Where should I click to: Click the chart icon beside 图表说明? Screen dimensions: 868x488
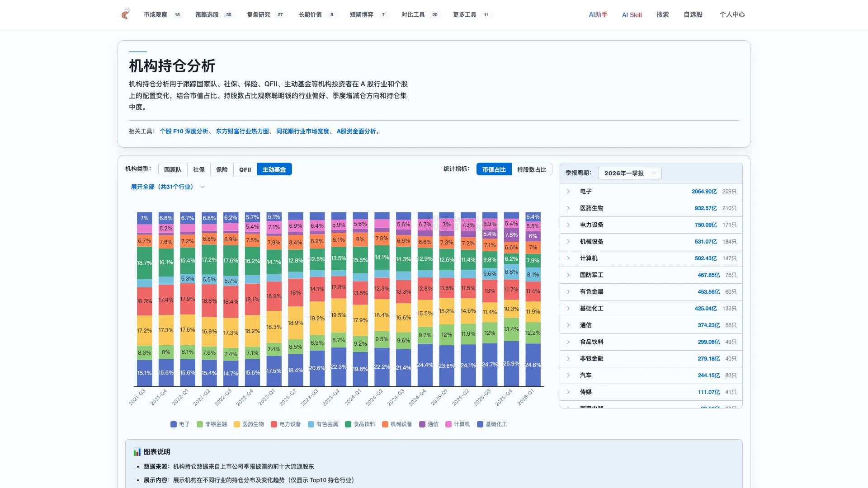coord(137,452)
